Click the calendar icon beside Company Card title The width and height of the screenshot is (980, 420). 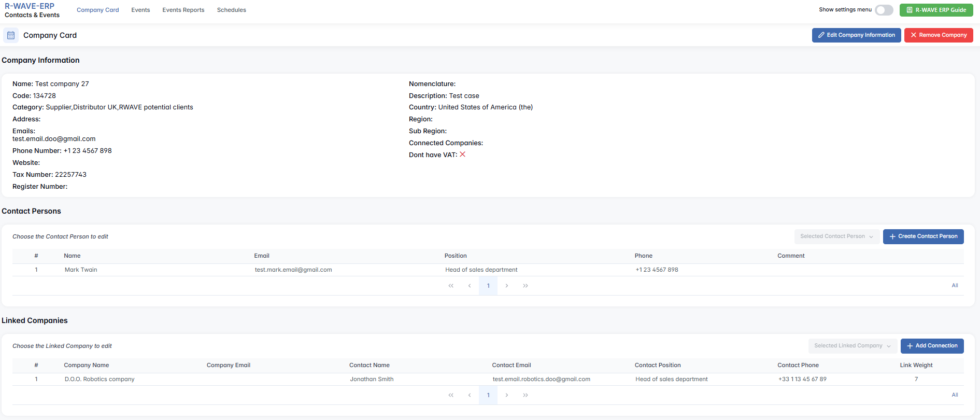11,35
